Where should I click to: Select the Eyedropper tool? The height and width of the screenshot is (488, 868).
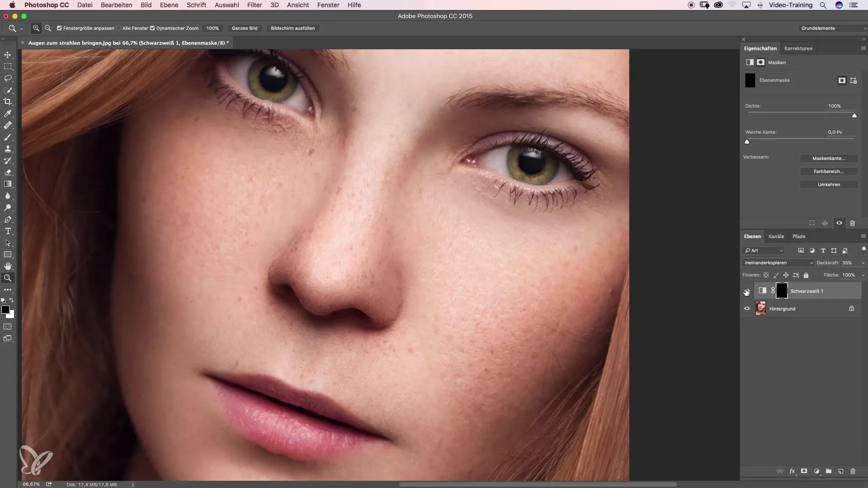(8, 113)
